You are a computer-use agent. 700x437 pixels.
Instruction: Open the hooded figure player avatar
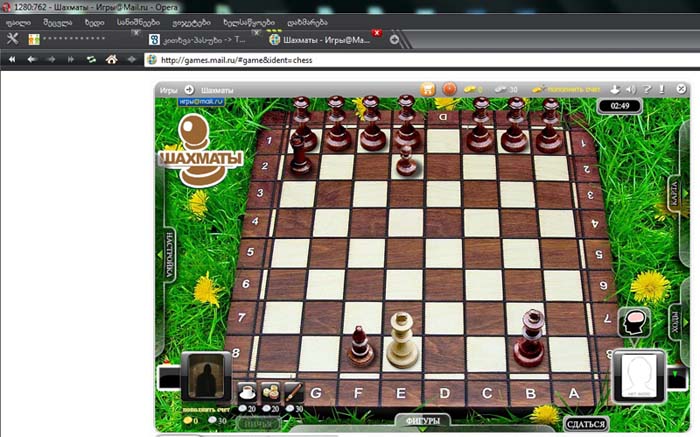point(206,378)
